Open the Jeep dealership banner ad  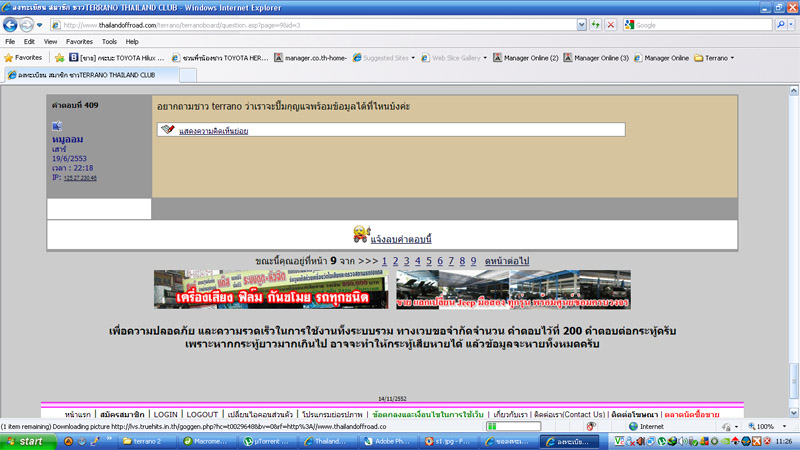513,289
